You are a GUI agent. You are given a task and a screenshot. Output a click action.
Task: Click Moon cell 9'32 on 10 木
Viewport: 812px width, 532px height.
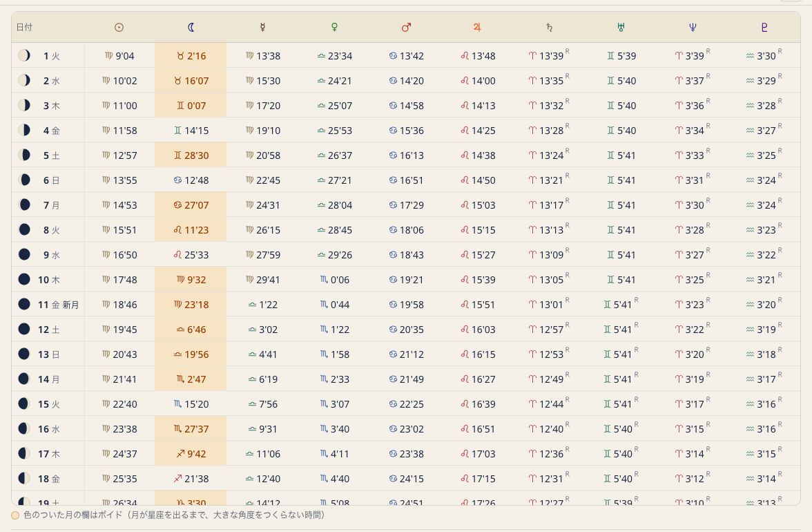click(191, 279)
